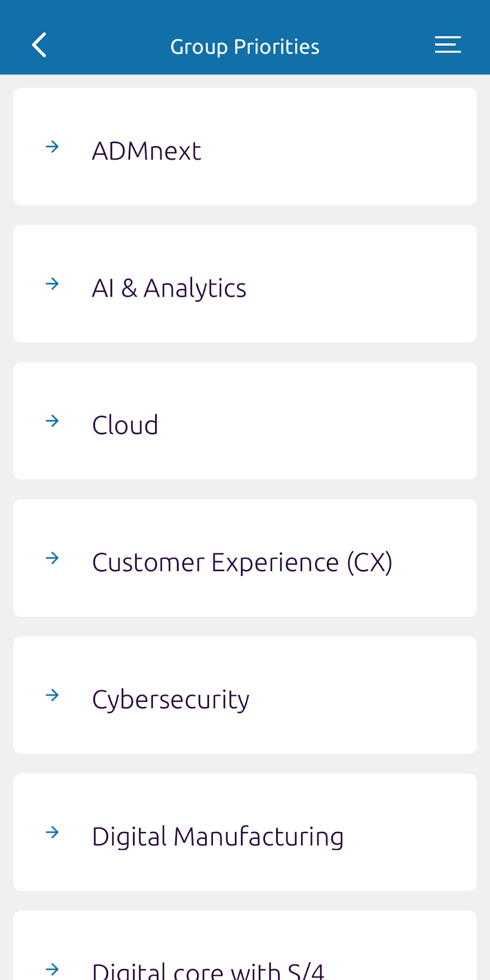
Task: Click the Group Priorities header title
Action: (245, 47)
